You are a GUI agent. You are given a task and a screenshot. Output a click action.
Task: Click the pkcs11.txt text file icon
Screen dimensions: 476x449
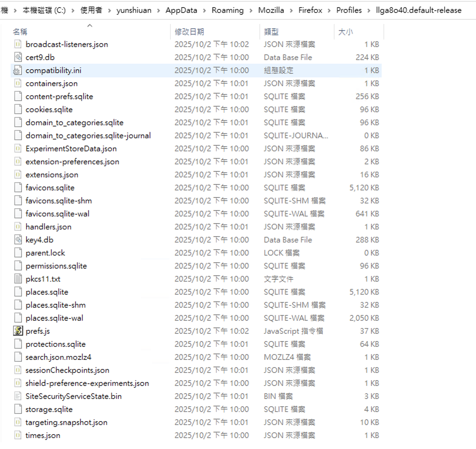point(18,279)
